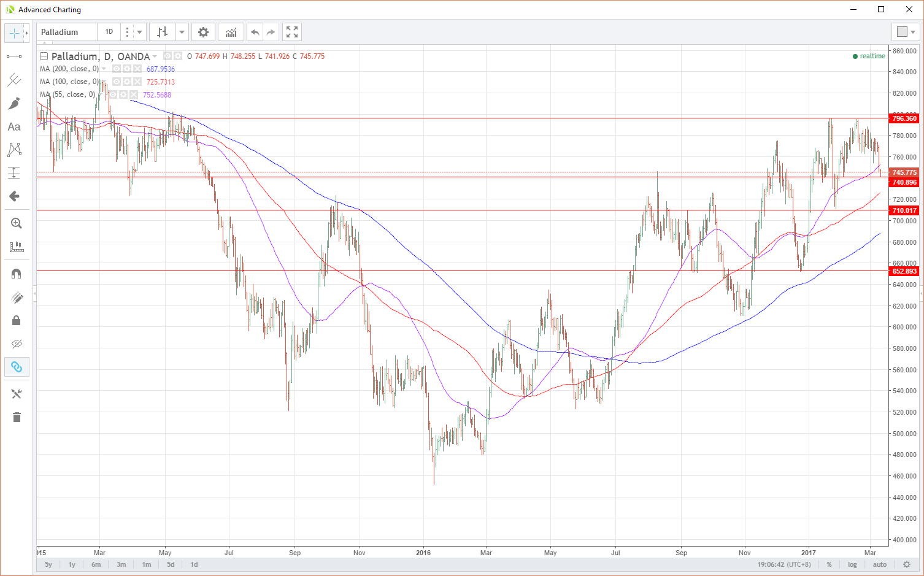Image resolution: width=924 pixels, height=576 pixels.
Task: Open the bar style chart type
Action: pyautogui.click(x=163, y=32)
